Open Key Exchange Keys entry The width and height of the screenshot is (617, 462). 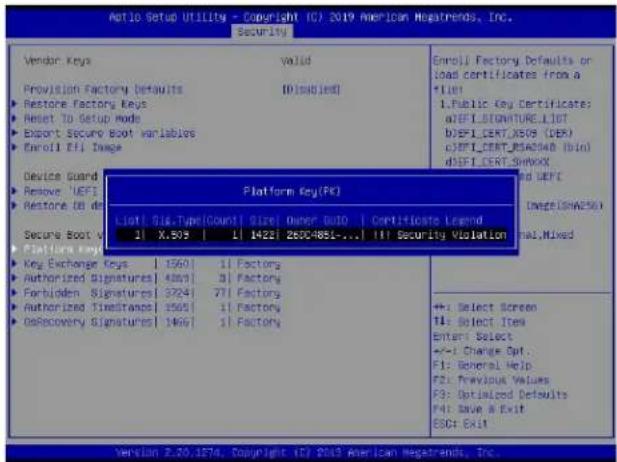pos(76,264)
